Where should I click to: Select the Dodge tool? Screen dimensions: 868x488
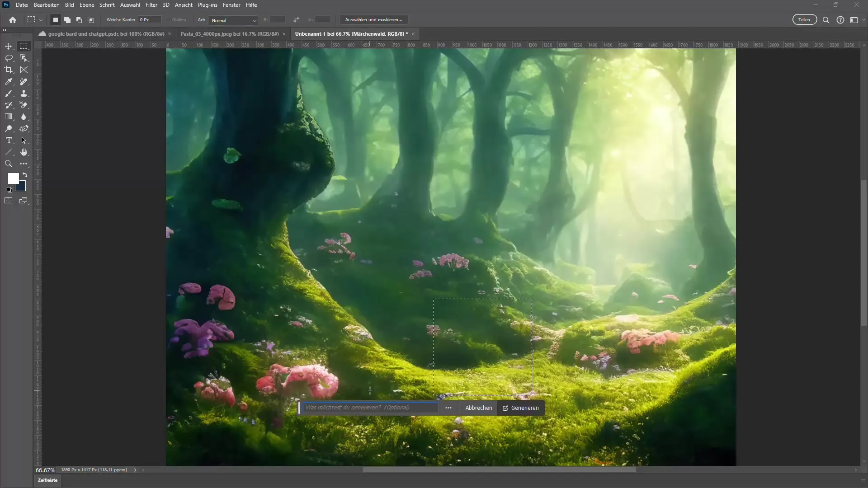(9, 129)
